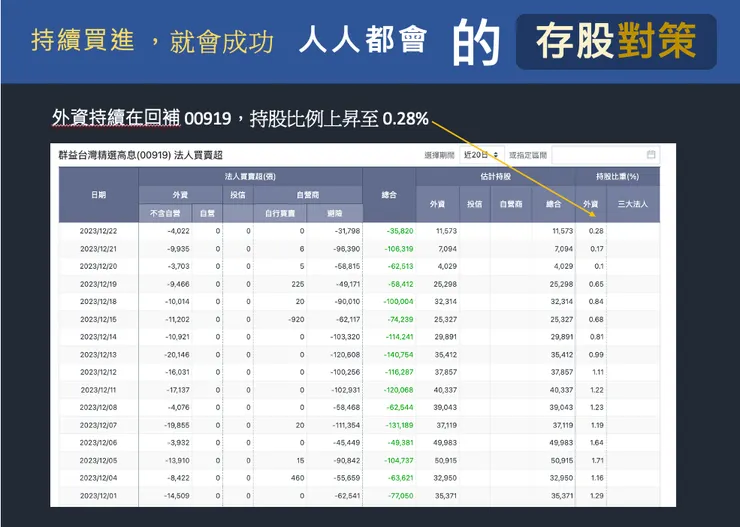Click the date cell 2023/12/11
Viewport: 740px width, 527px height.
98,390
